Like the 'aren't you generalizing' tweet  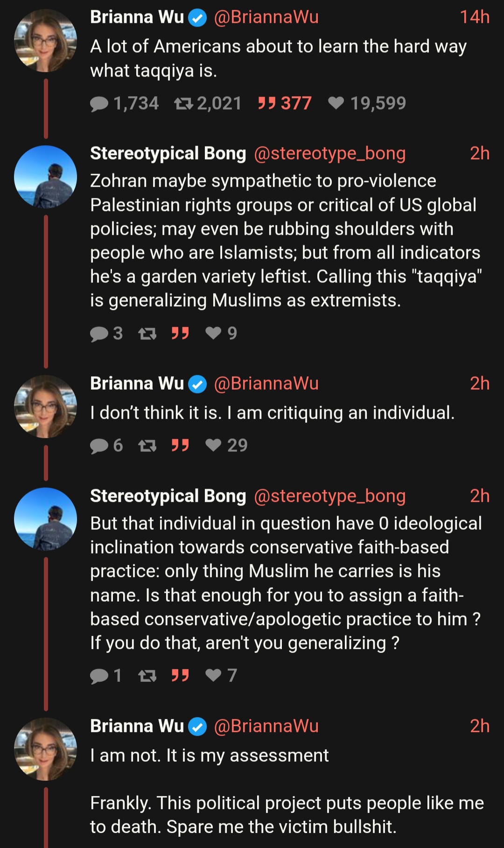click(x=213, y=675)
